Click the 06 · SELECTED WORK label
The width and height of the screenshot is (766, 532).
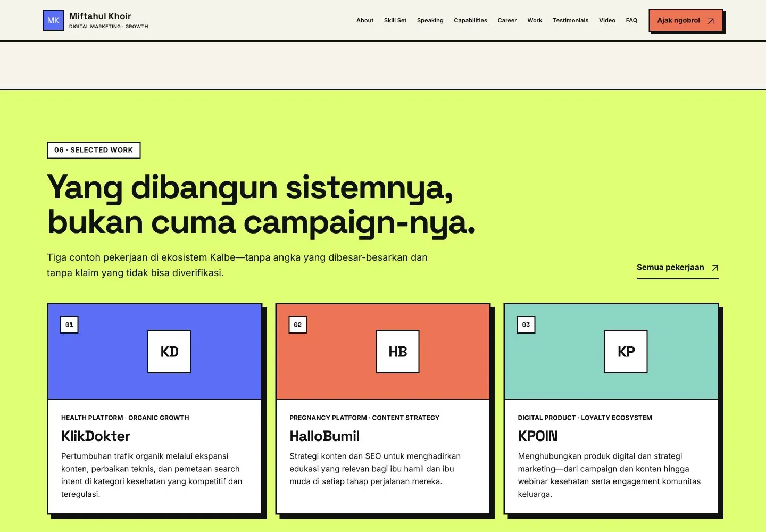94,150
